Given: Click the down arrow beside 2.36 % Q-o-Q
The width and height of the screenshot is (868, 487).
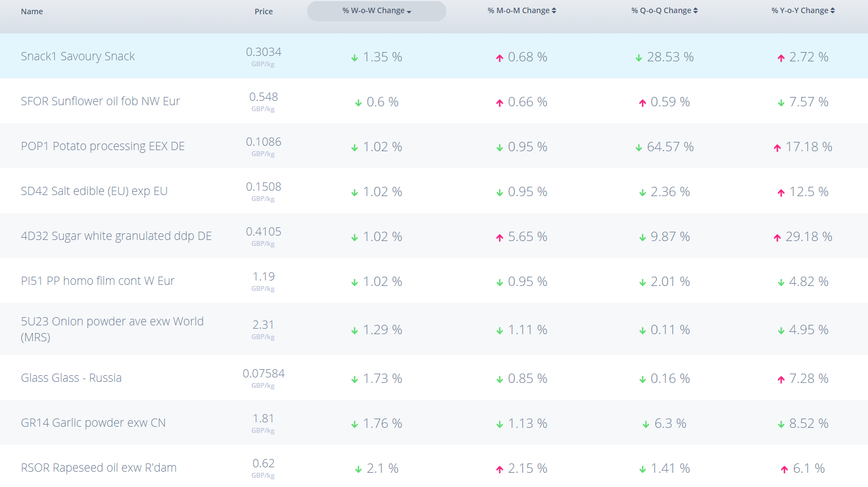Looking at the screenshot, I should coord(642,193).
